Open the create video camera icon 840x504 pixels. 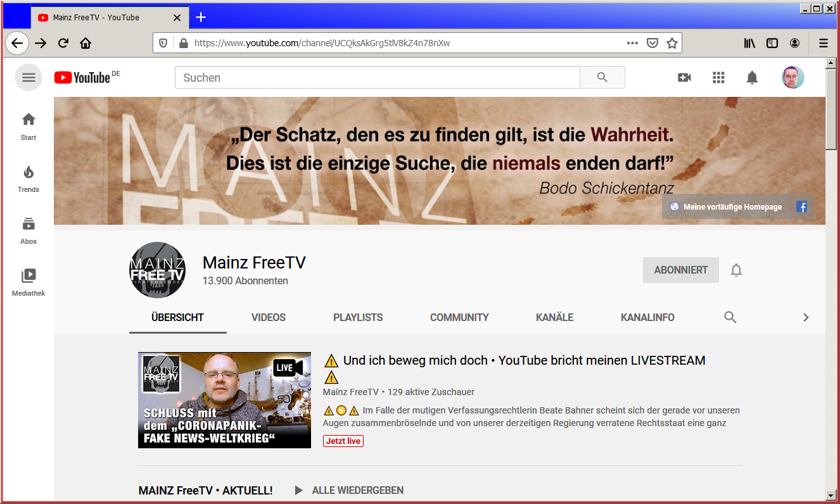tap(684, 77)
